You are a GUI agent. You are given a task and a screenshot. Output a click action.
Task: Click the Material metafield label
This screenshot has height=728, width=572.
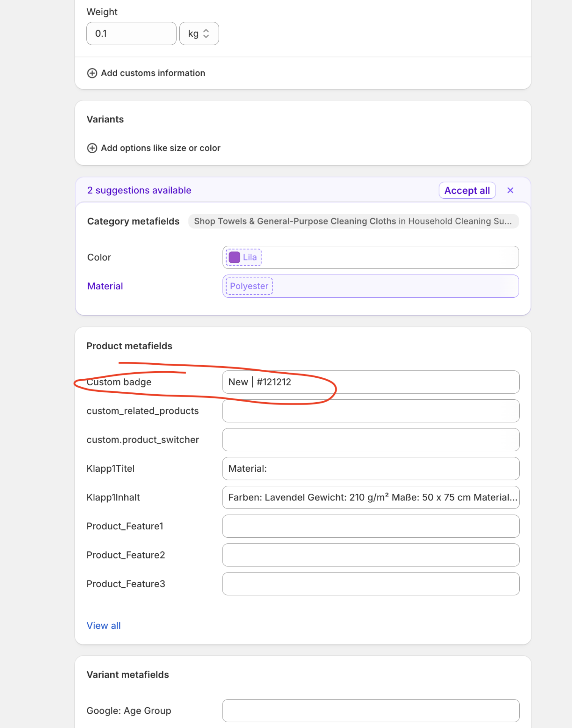[x=105, y=286]
